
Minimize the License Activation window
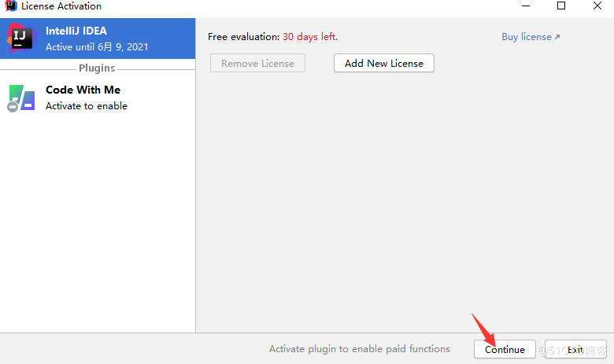coord(526,6)
